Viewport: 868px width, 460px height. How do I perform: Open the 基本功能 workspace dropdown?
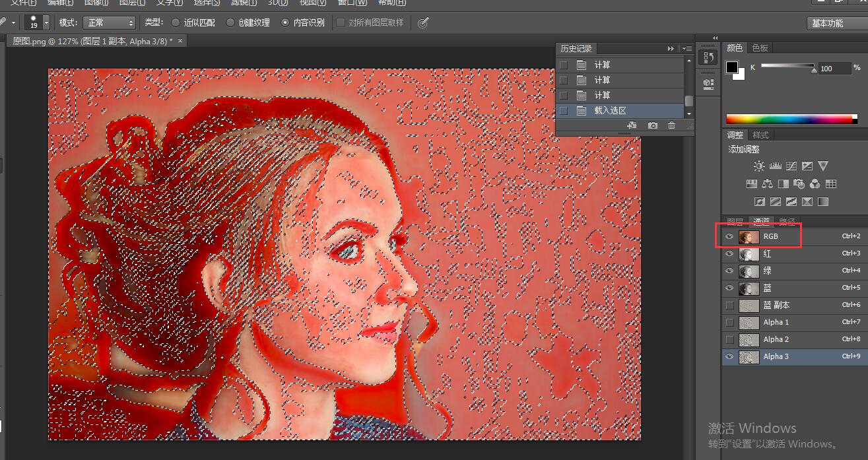coord(836,23)
